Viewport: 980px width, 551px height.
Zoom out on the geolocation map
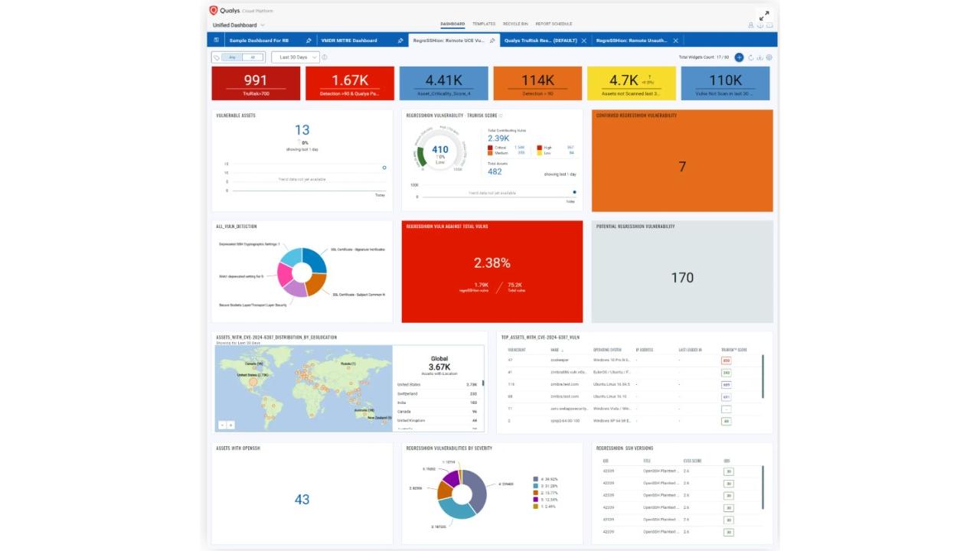coord(222,425)
